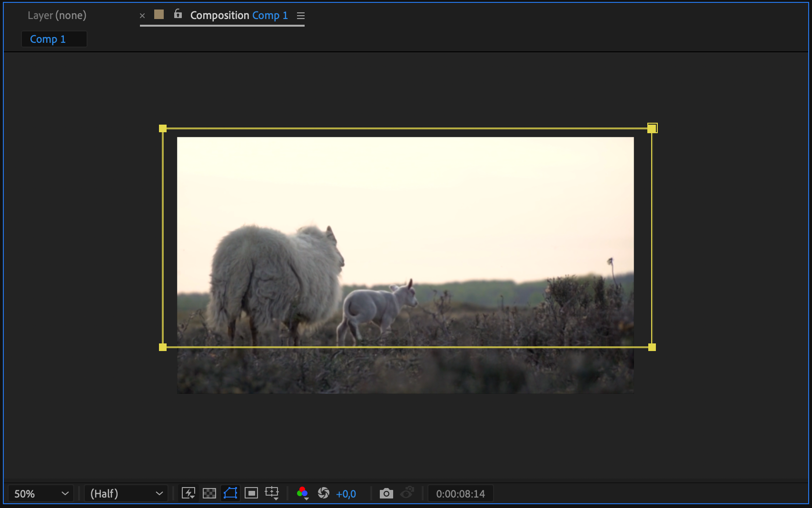Open the 50% magnification dropdown
812x508 pixels.
pos(41,494)
